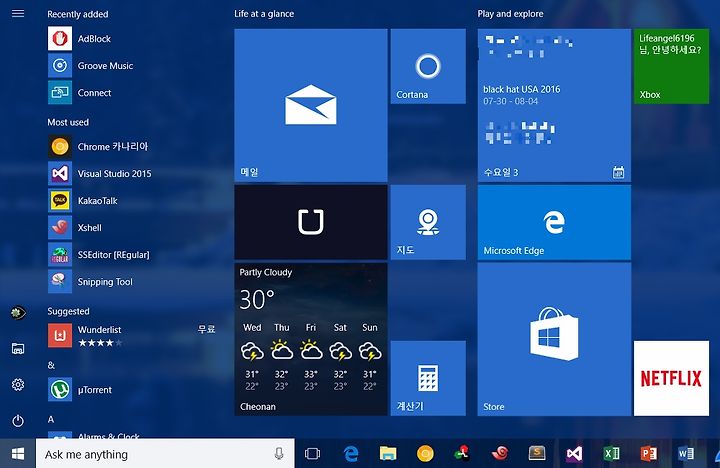Click the Recently added heading

click(78, 14)
